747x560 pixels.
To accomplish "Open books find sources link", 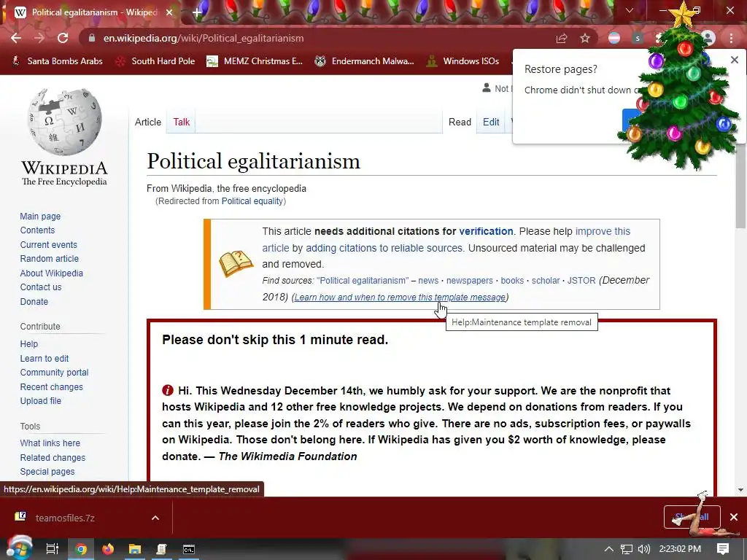I will pyautogui.click(x=512, y=281).
